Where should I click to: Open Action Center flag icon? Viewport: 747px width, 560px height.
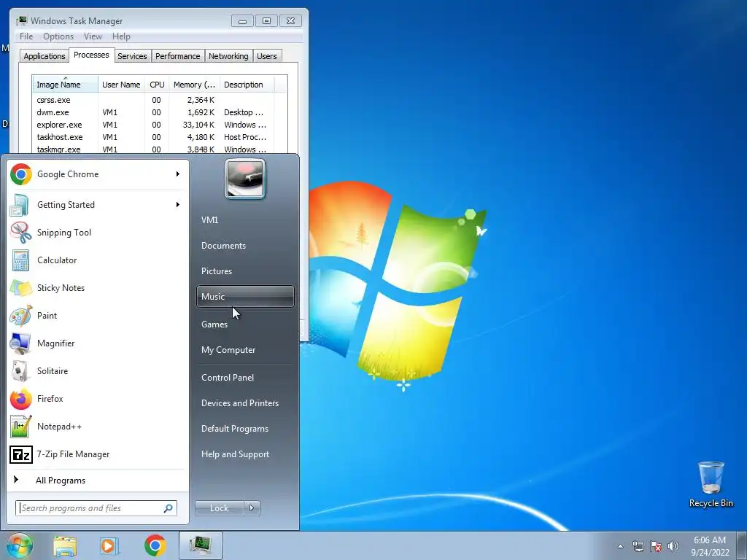pos(656,546)
